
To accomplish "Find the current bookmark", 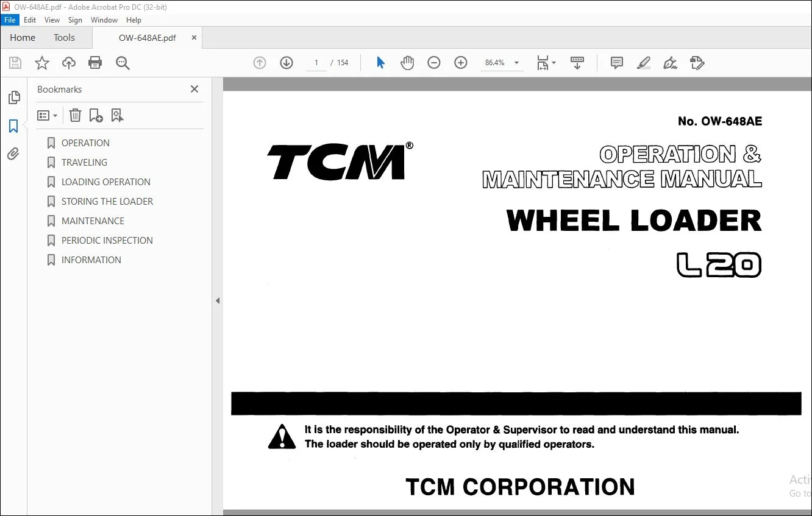I will (118, 115).
